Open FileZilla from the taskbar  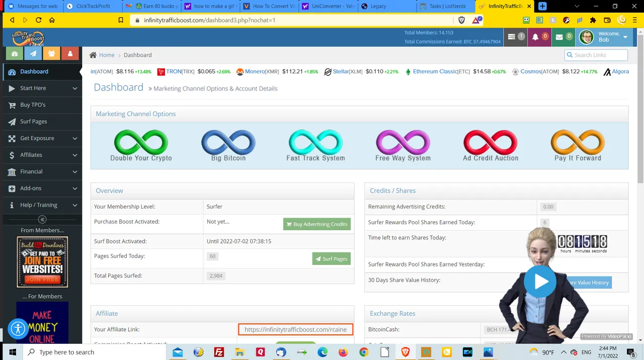pyautogui.click(x=219, y=352)
